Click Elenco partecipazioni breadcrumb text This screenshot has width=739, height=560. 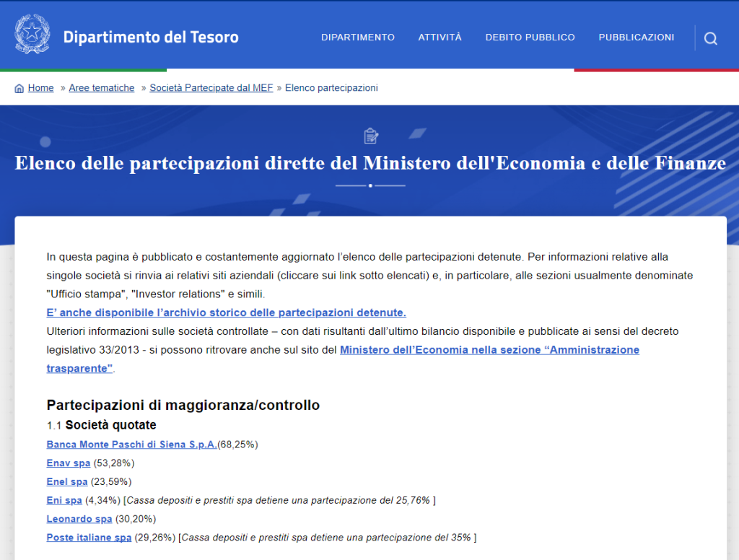(x=331, y=87)
